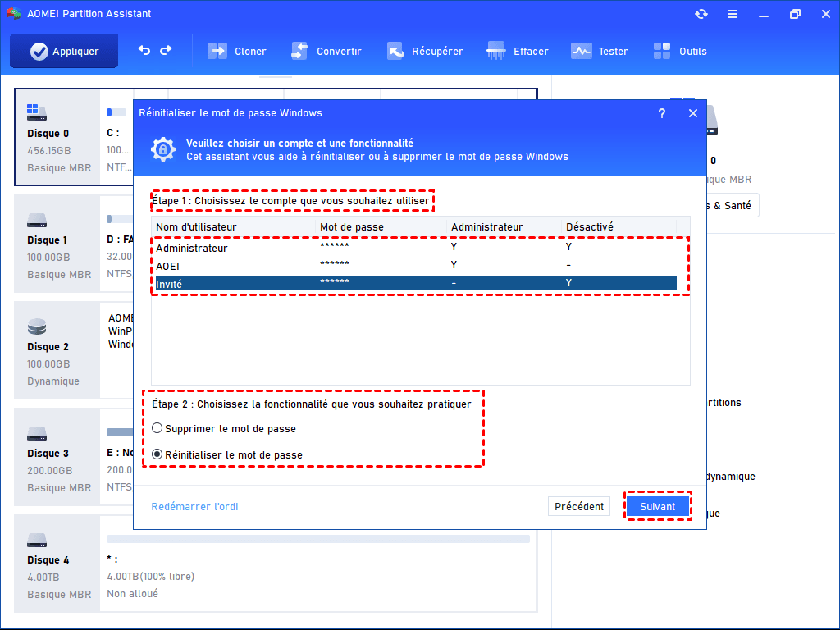Select Supprimer le mot de passe option
The width and height of the screenshot is (840, 630).
point(157,429)
